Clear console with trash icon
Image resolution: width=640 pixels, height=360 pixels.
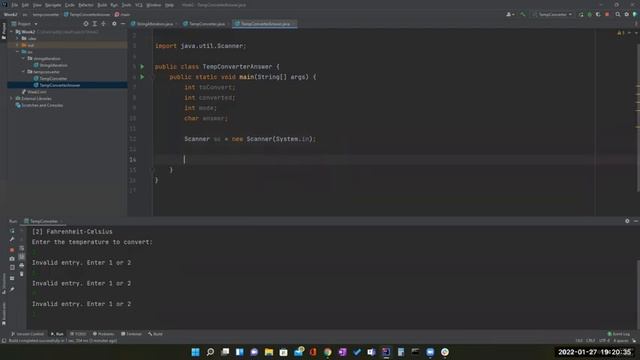[22, 274]
